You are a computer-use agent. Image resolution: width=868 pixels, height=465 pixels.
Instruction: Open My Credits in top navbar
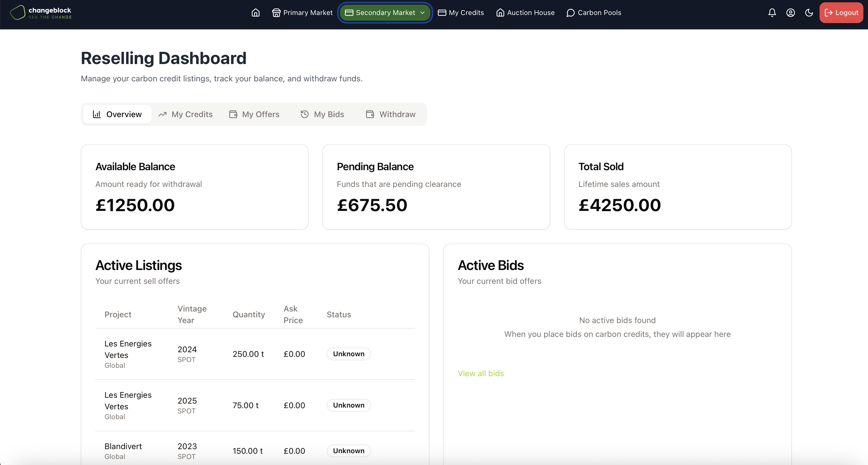pos(461,13)
